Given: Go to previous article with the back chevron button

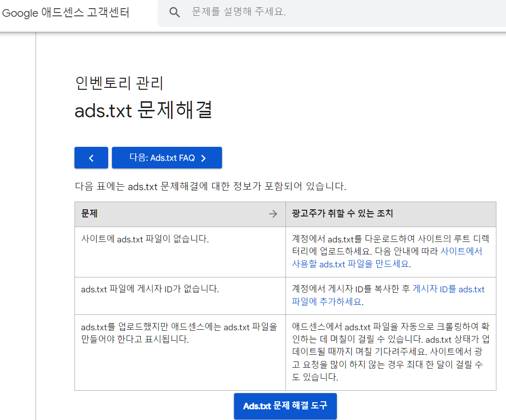Looking at the screenshot, I should (91, 158).
